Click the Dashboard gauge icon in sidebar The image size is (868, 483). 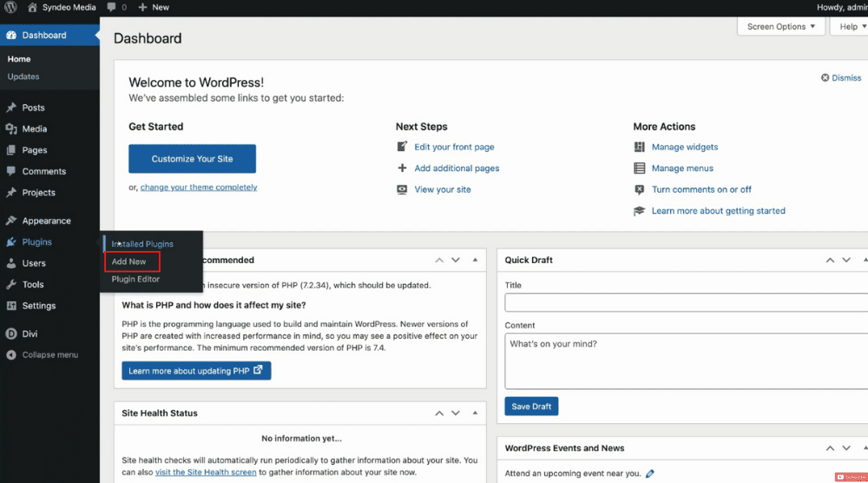[11, 35]
